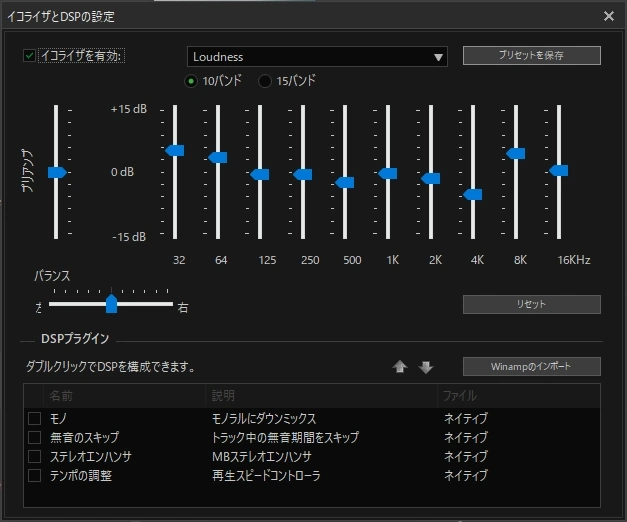Click the ファイル column header
This screenshot has width=627, height=522.
[518, 396]
